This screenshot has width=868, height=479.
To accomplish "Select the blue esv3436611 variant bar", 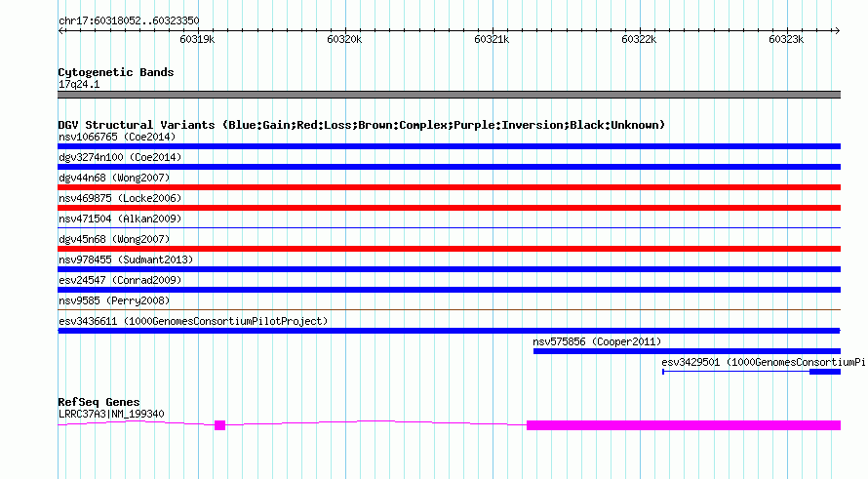I will (x=449, y=331).
